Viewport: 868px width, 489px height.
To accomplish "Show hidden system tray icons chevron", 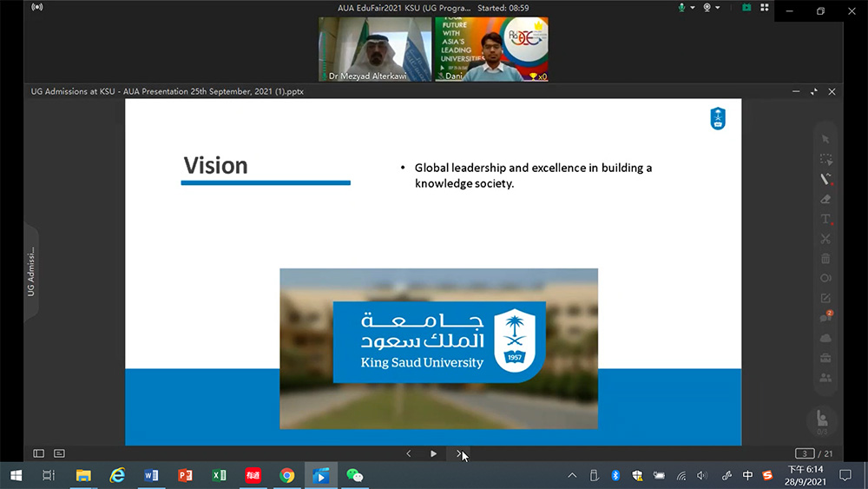I will [x=572, y=475].
